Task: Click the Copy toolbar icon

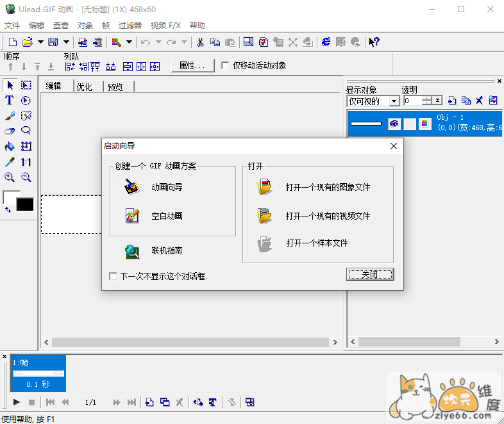Action: (215, 42)
